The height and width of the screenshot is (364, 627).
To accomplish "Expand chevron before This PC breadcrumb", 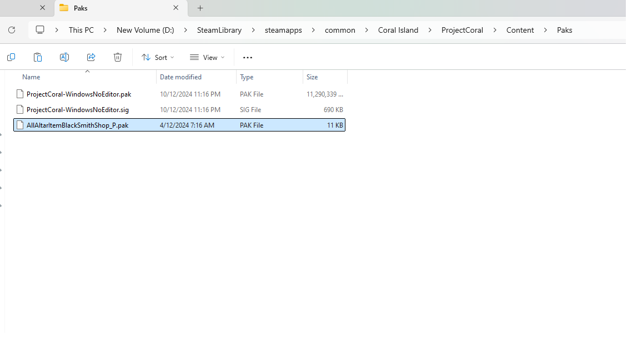I will pyautogui.click(x=57, y=31).
